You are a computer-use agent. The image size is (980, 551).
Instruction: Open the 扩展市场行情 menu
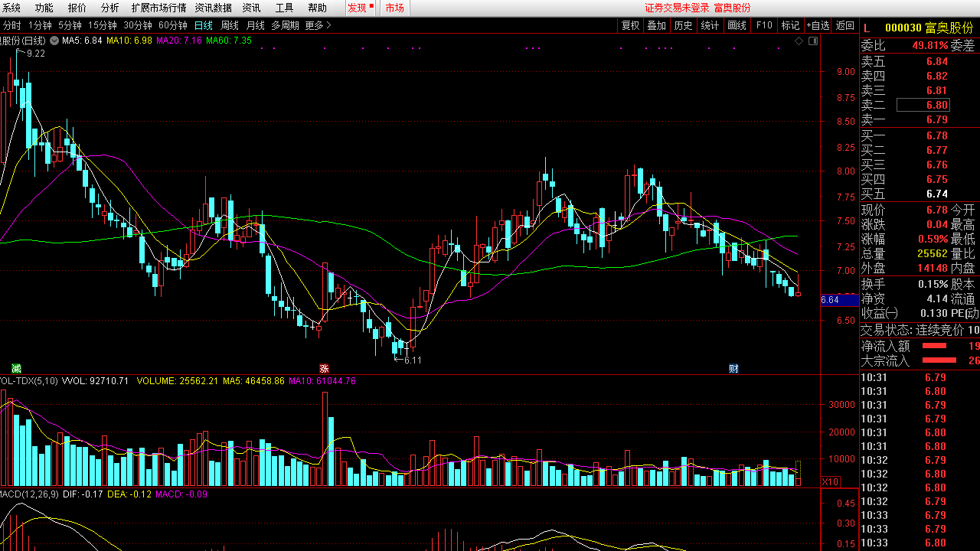click(158, 8)
